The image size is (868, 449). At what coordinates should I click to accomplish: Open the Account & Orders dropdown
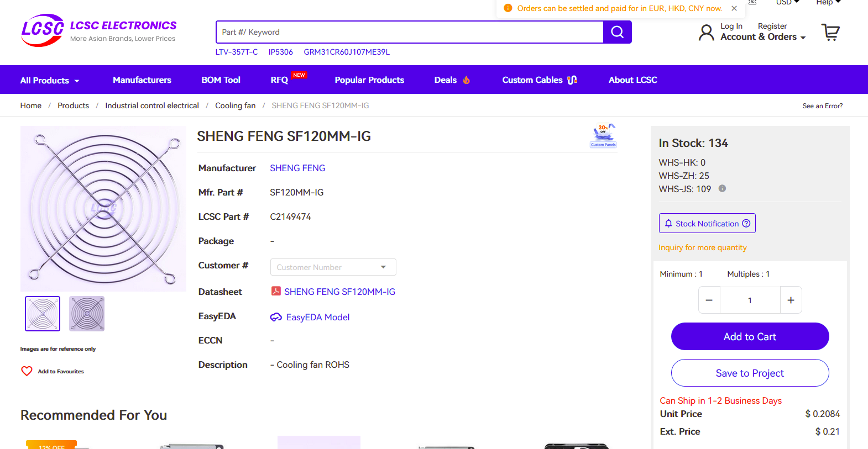763,37
